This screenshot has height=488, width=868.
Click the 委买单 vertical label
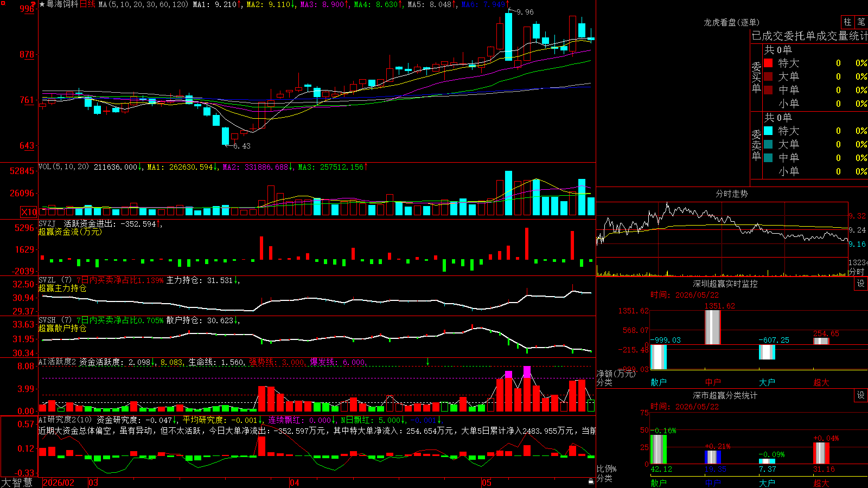point(757,78)
